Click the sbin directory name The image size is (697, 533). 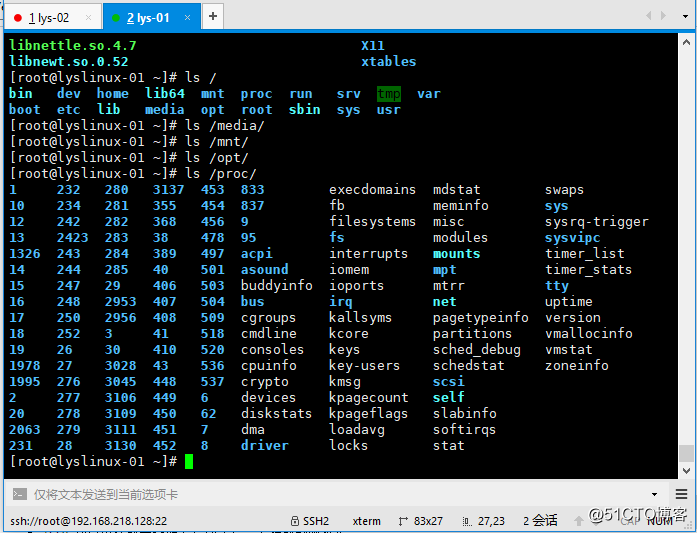(x=304, y=109)
